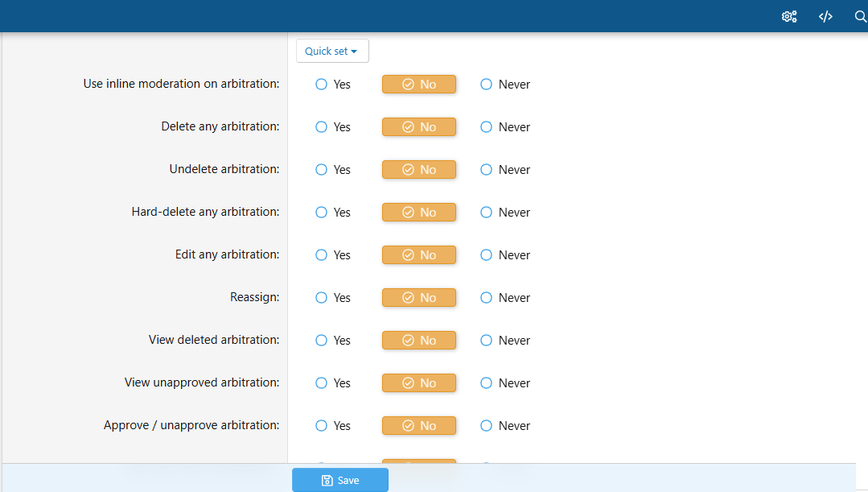Click the No option for Undelete arbitration
868x492 pixels.
418,170
